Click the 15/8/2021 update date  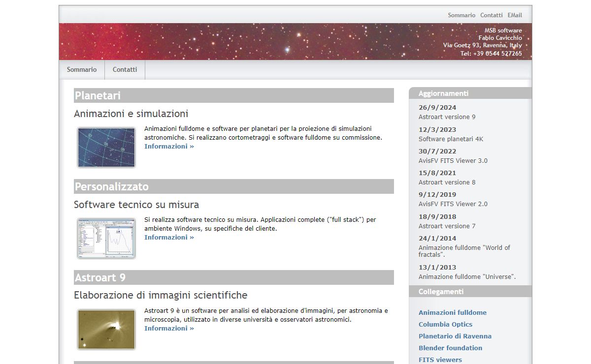(437, 173)
